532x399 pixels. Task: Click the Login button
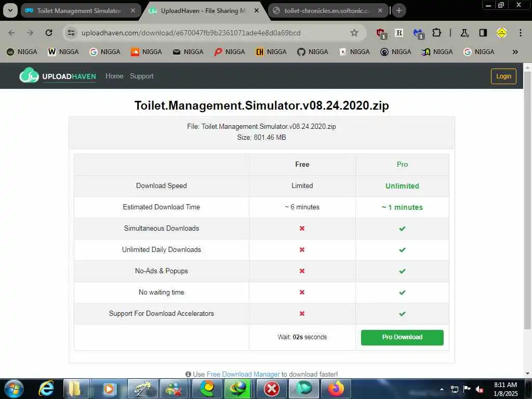click(x=503, y=76)
